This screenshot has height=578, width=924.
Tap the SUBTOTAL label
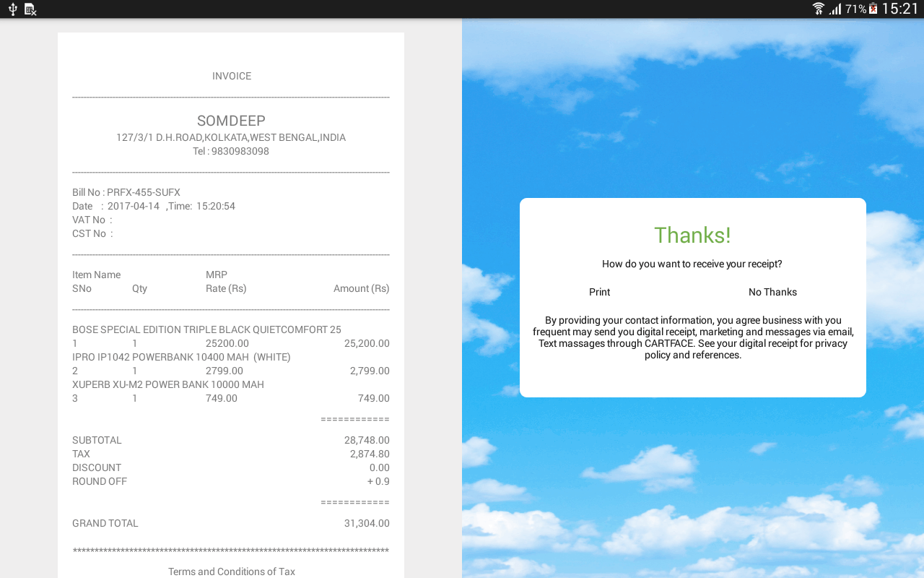tap(97, 440)
